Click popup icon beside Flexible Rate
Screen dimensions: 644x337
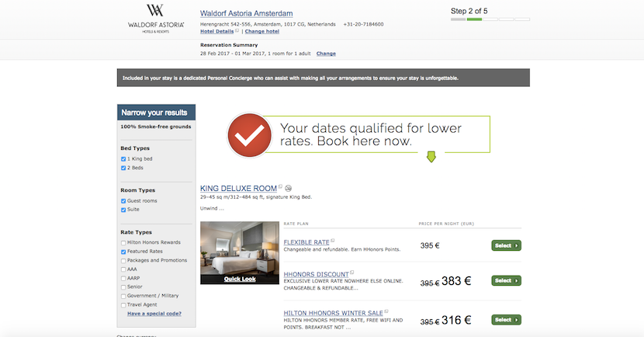coord(333,241)
